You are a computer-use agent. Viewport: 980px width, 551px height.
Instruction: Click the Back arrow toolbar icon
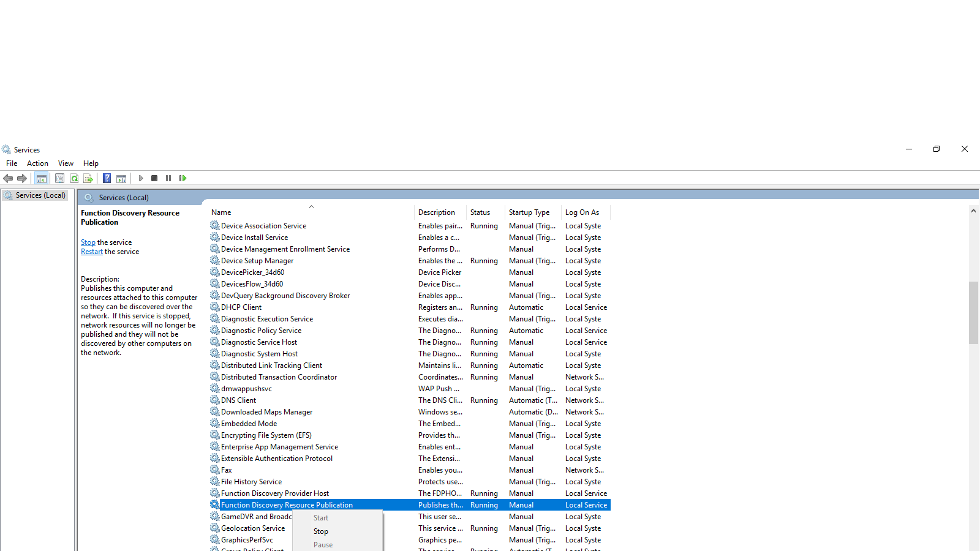coord(8,178)
